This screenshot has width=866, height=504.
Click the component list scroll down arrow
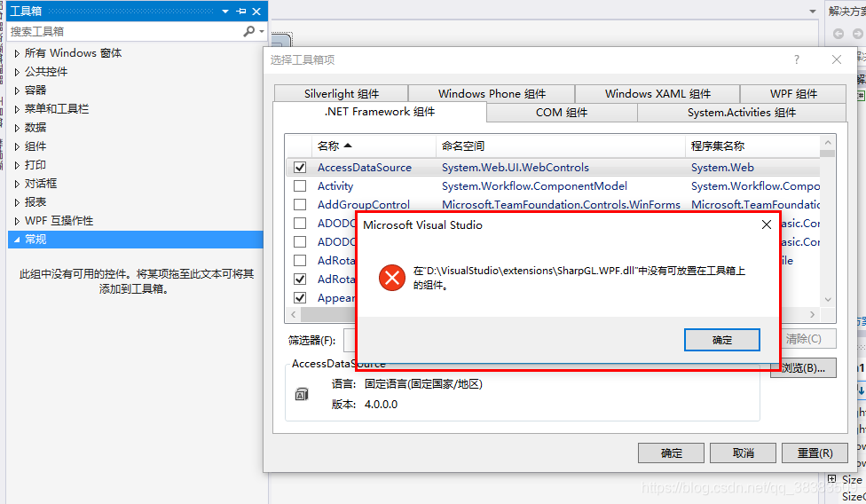(827, 300)
